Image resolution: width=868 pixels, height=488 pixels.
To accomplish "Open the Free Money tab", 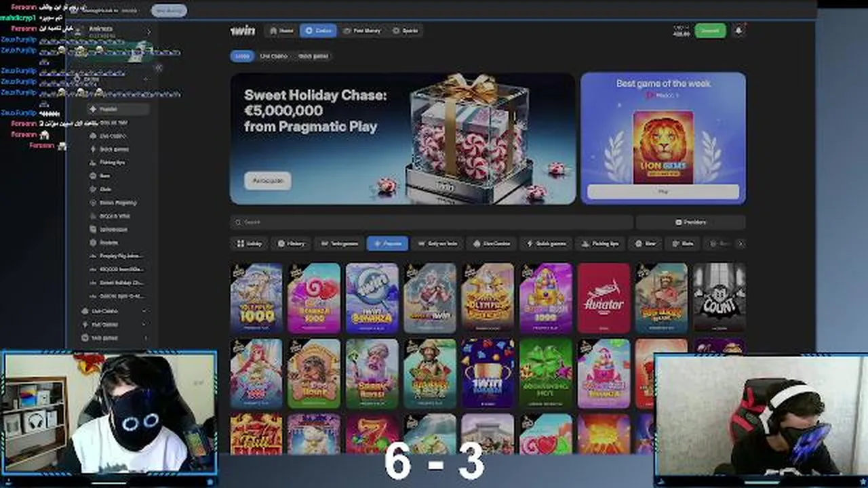I will click(x=362, y=30).
